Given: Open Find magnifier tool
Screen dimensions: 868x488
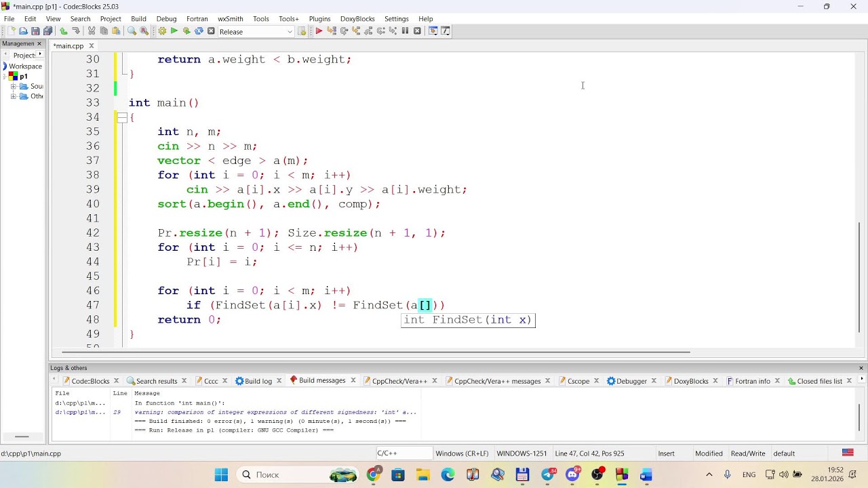Looking at the screenshot, I should (132, 31).
